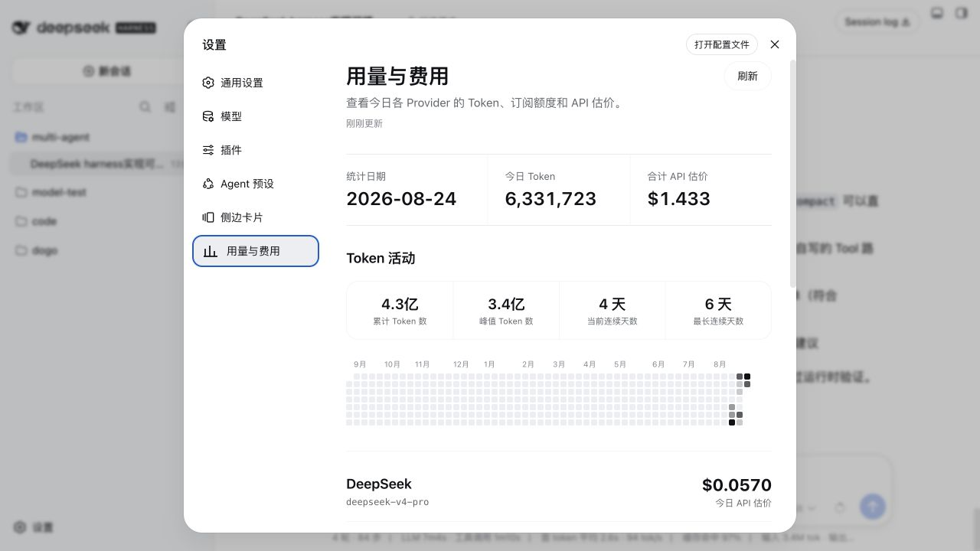Close the settings dialog
Viewport: 980px width, 551px height.
tap(775, 44)
